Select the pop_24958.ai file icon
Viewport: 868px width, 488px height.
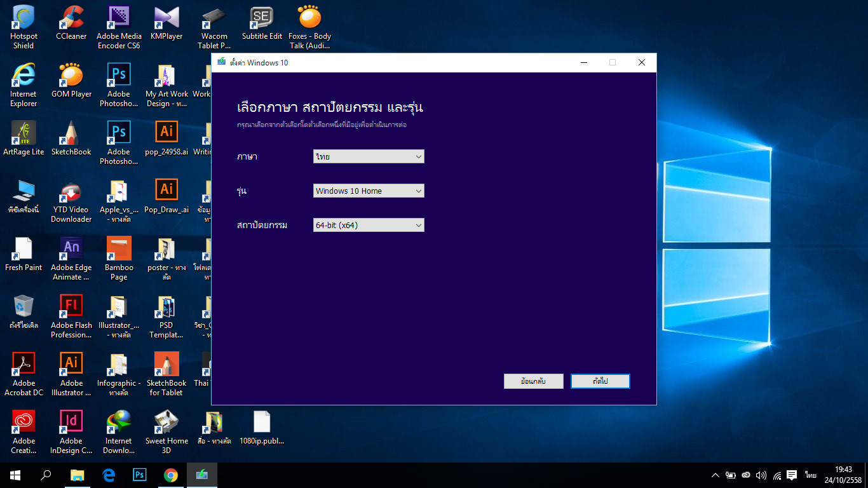(166, 139)
